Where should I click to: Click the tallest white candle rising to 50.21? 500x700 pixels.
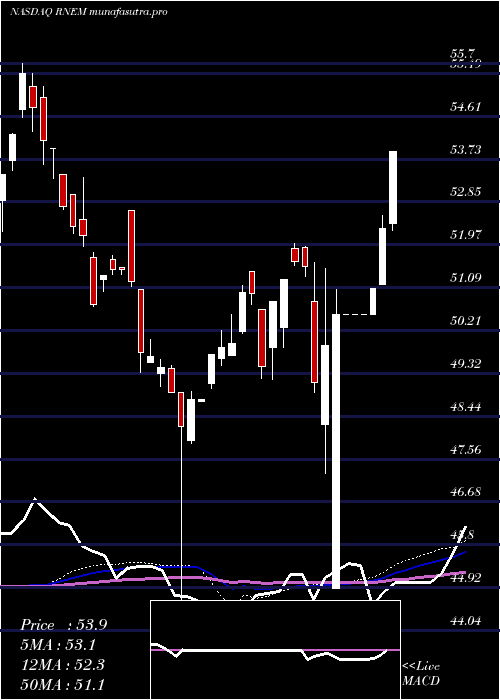[x=336, y=451]
